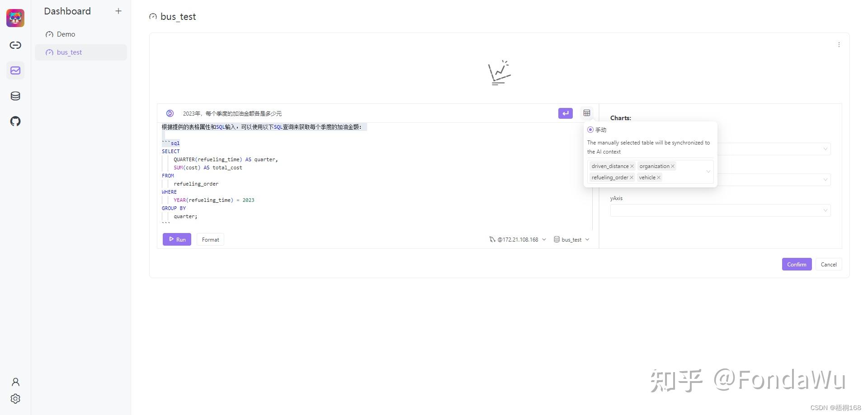Click the panda app logo icon
Image resolution: width=868 pixels, height=415 pixels.
point(15,18)
